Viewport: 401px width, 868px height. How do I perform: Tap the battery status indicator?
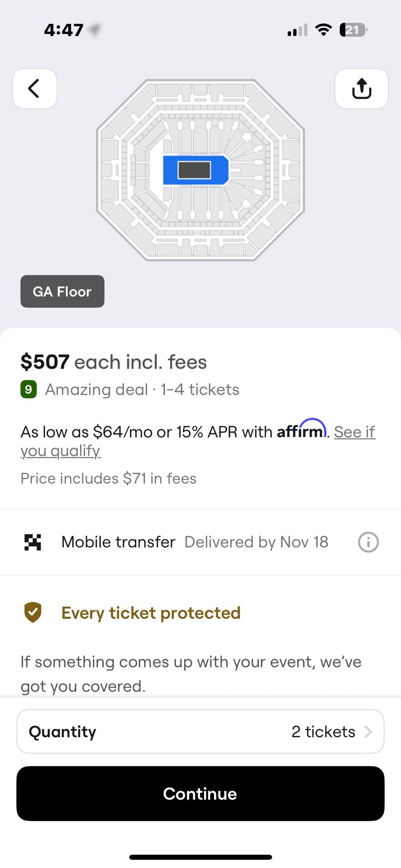(353, 30)
